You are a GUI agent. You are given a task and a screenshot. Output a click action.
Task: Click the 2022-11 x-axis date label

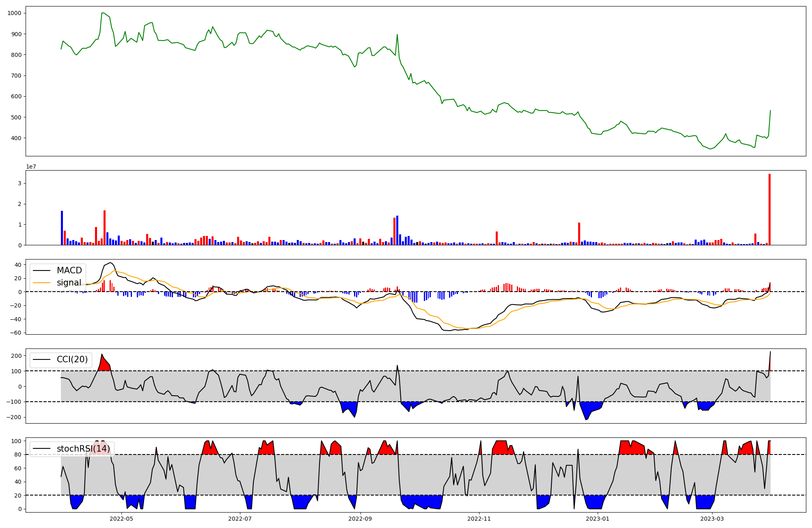(479, 519)
